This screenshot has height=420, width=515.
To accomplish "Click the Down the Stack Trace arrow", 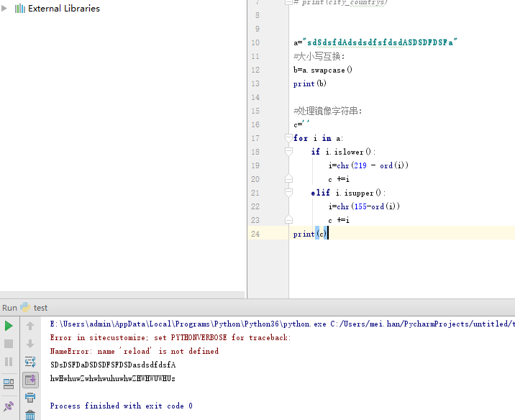I will click(x=30, y=344).
